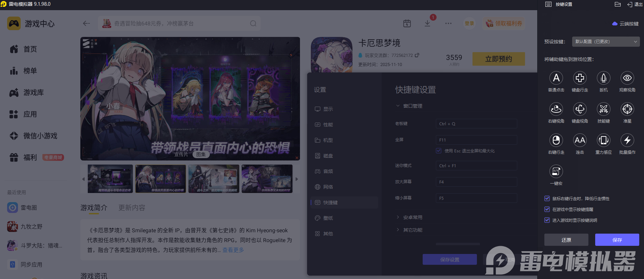Open the three-dots more menu
Image resolution: width=644 pixels, height=279 pixels.
pos(448,23)
